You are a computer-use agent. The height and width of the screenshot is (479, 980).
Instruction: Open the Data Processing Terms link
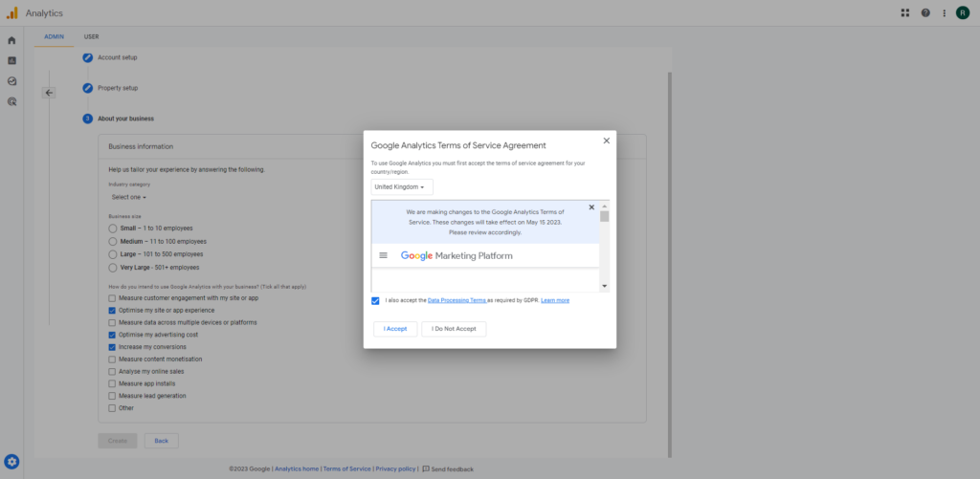pos(457,300)
